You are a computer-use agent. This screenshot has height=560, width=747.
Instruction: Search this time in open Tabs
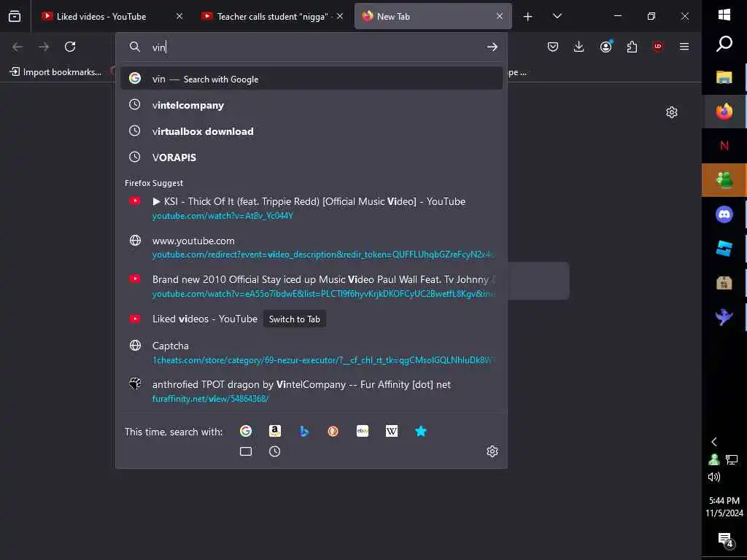(246, 451)
